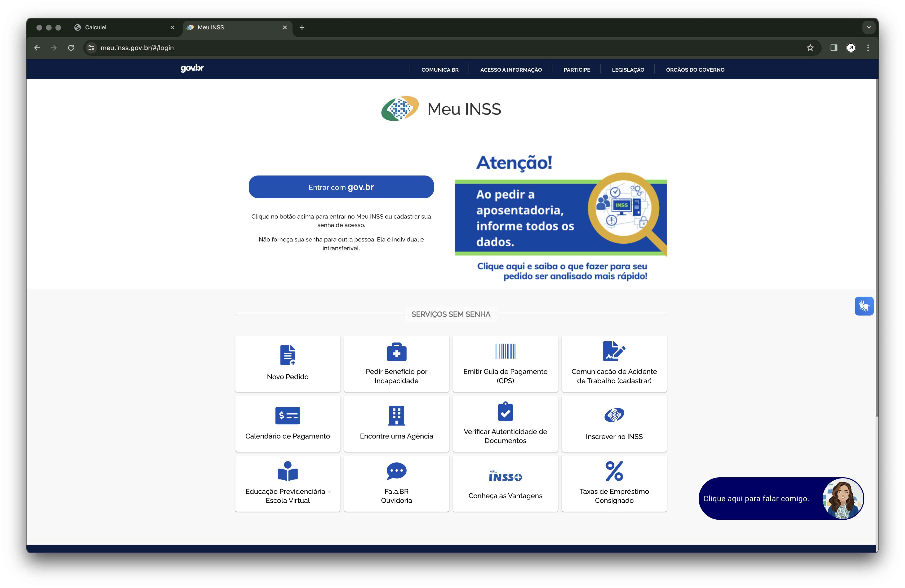Bookmark this page with the star icon
The height and width of the screenshot is (588, 905).
coord(810,48)
